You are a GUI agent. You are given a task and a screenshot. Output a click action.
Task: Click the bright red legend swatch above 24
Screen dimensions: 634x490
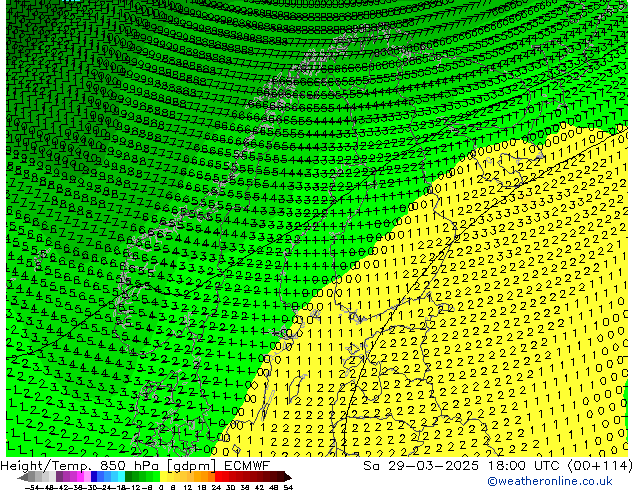[218, 476]
